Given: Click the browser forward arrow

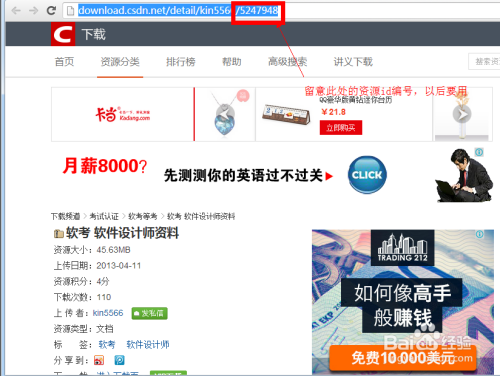Looking at the screenshot, I should coord(33,11).
